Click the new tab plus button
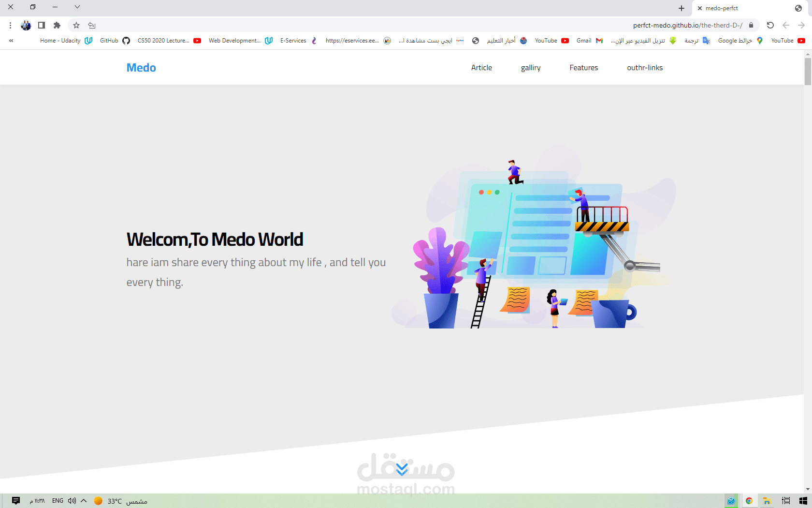812x508 pixels. [x=681, y=8]
